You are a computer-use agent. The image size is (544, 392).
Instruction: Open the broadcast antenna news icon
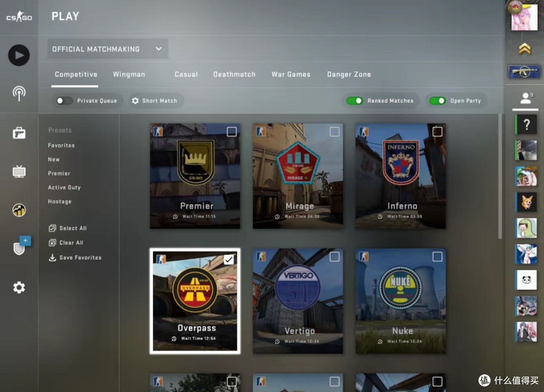19,94
